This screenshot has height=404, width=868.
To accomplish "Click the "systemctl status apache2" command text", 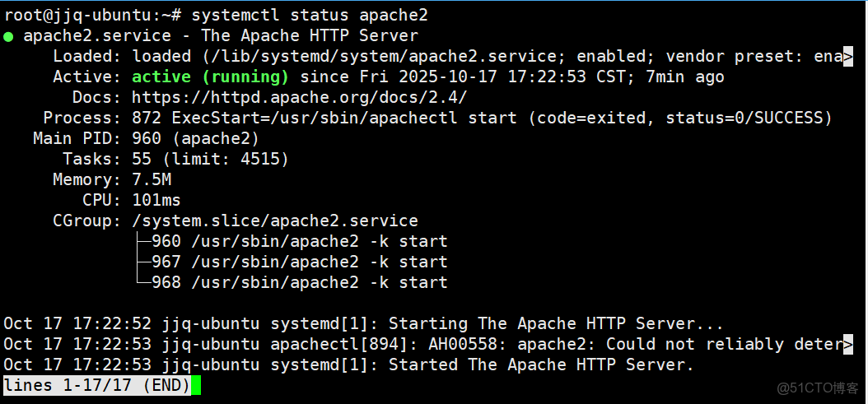I will coord(310,15).
